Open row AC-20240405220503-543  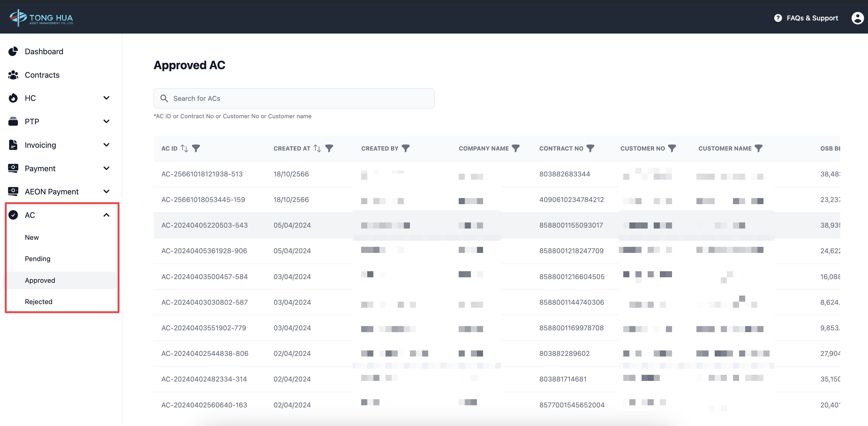coord(204,225)
